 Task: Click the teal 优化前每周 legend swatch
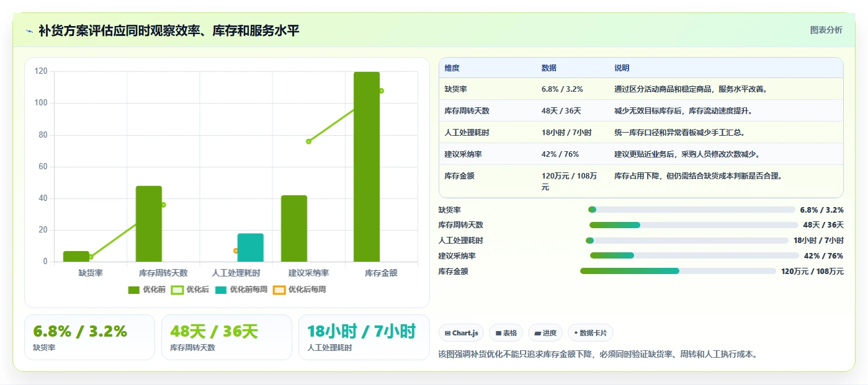[x=221, y=290]
